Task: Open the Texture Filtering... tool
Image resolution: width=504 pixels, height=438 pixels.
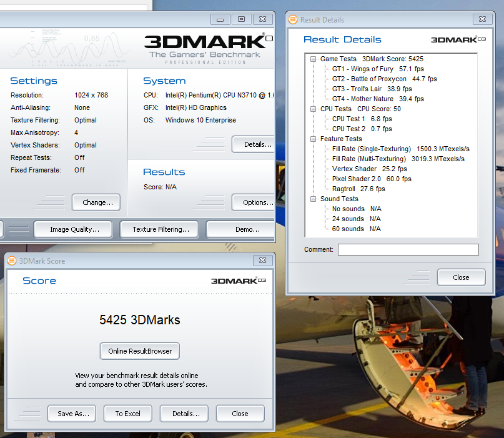Action: click(159, 229)
